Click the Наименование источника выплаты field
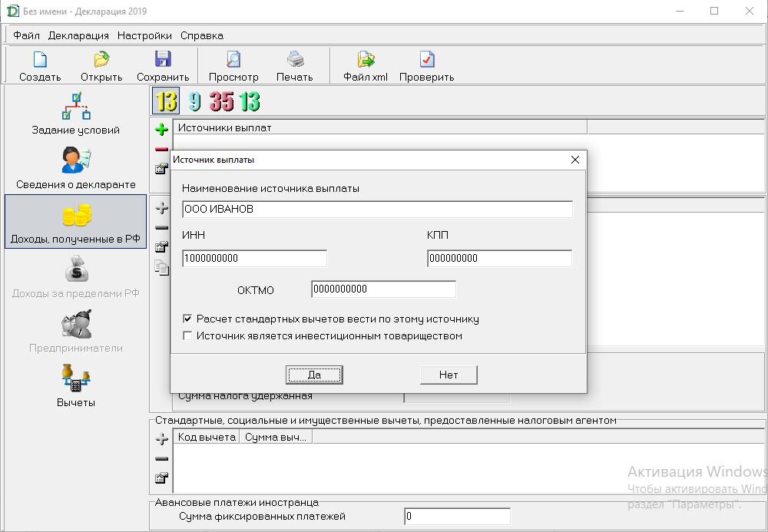The width and height of the screenshot is (768, 532). 377,209
